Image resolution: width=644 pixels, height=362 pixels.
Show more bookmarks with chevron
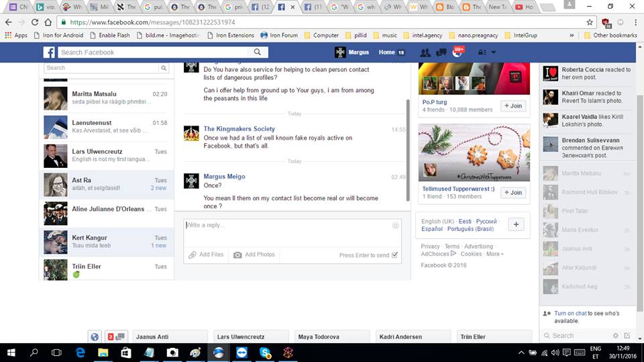[x=572, y=36]
